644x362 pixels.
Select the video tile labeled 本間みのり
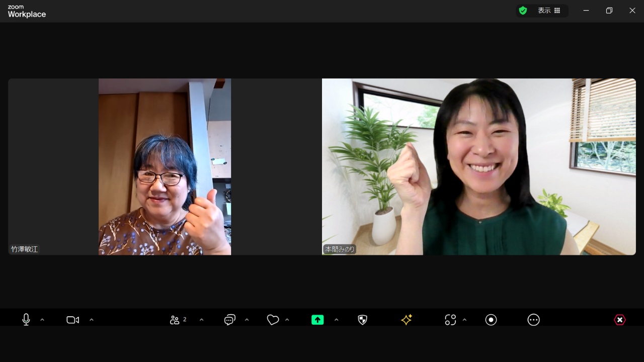[x=478, y=166]
